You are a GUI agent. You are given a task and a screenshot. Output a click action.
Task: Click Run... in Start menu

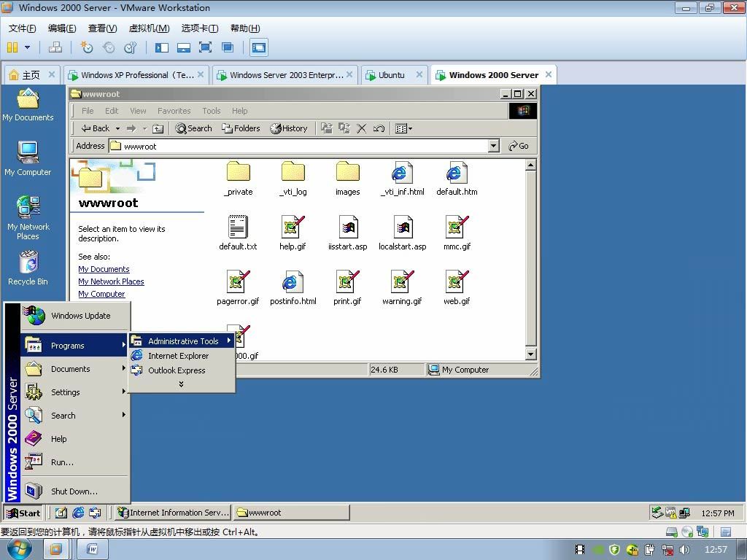[75, 462]
